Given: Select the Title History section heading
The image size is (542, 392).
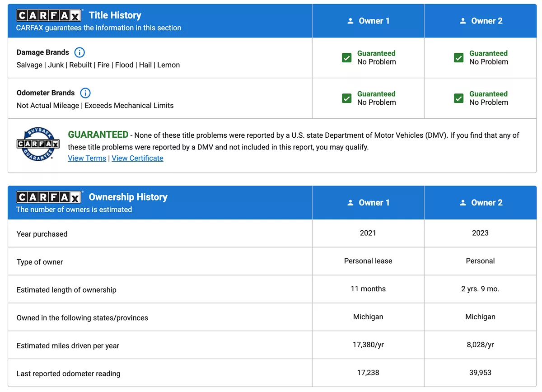Looking at the screenshot, I should pos(115,15).
